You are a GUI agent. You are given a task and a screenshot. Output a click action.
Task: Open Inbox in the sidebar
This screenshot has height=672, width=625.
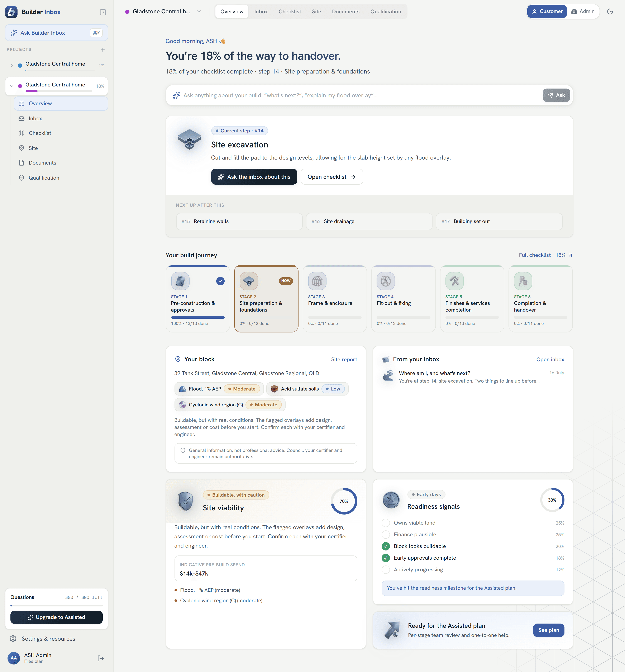click(x=61, y=118)
